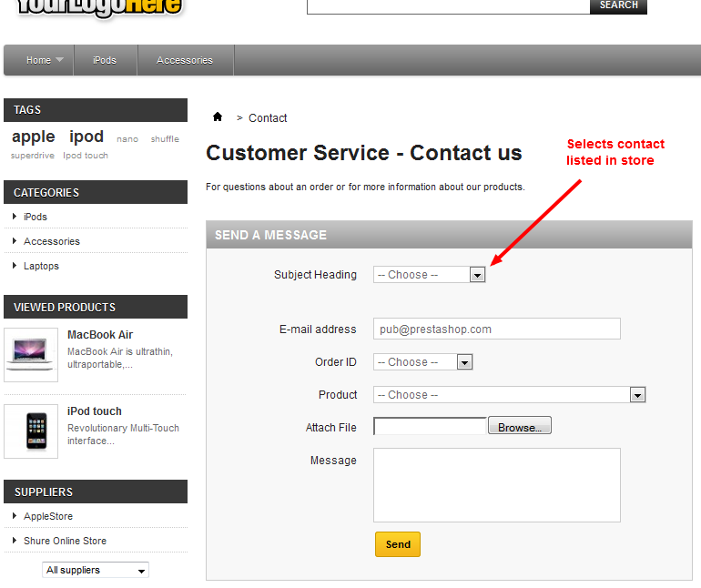Click the home icon in breadcrumb

(x=218, y=117)
